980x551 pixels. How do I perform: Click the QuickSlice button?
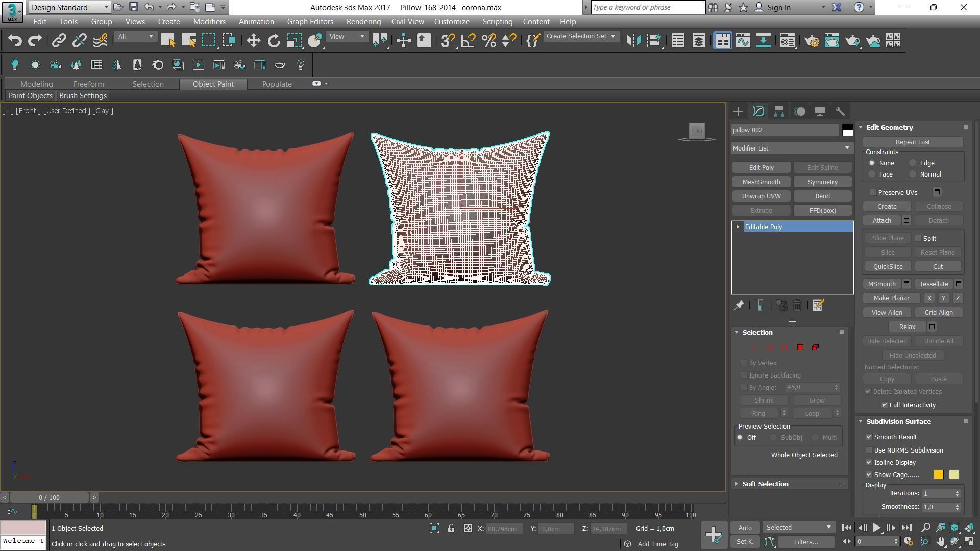(888, 267)
